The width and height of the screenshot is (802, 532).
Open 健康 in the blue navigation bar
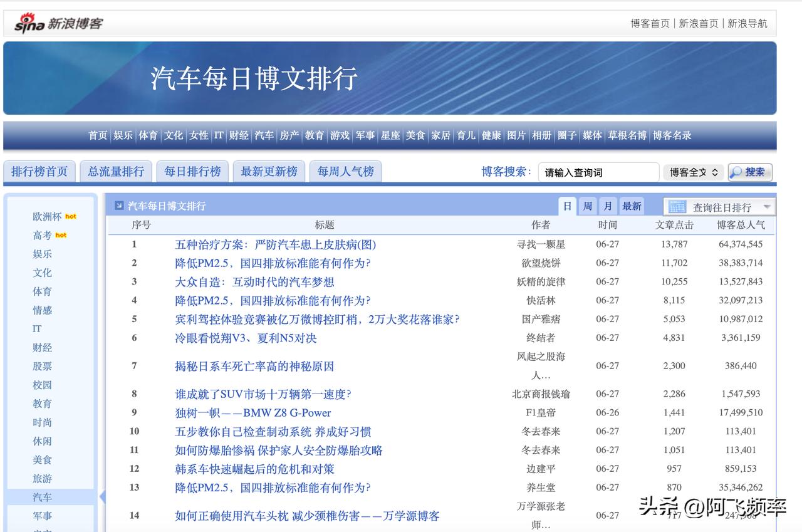coord(491,135)
